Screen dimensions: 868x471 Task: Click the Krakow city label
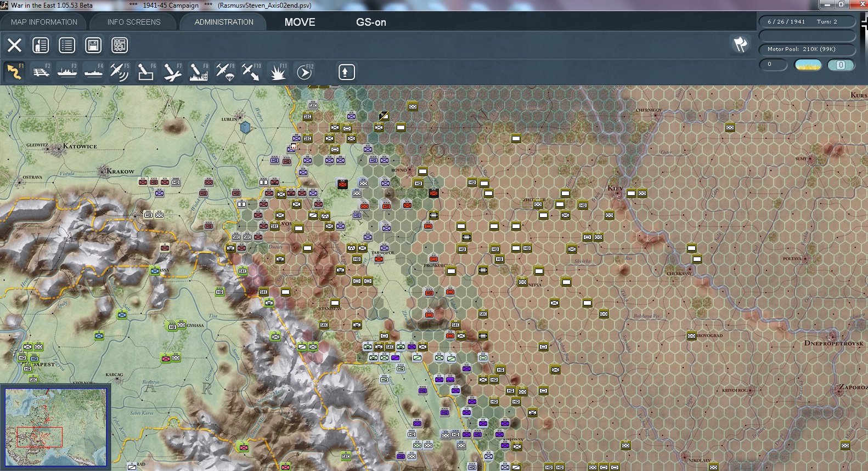(x=120, y=171)
